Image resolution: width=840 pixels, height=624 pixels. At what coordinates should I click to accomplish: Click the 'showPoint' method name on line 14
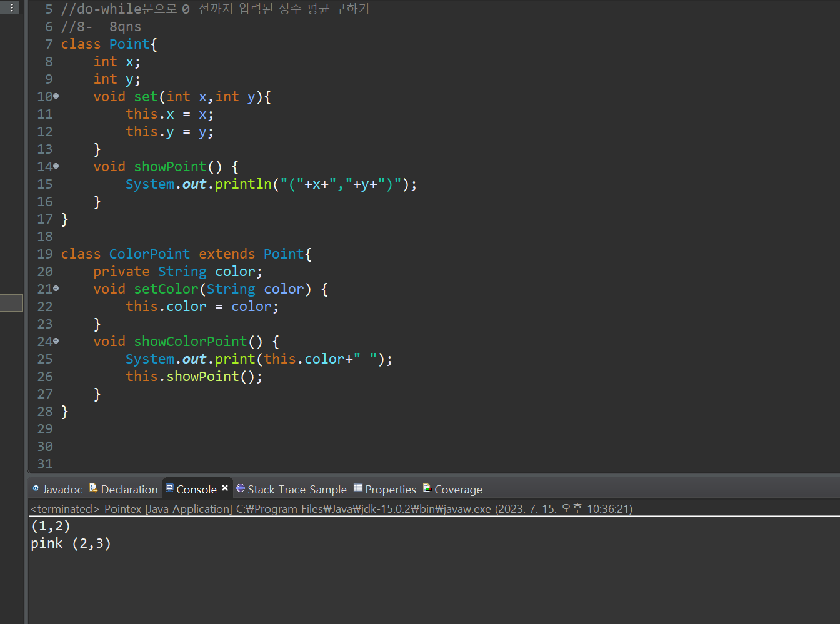click(x=170, y=167)
